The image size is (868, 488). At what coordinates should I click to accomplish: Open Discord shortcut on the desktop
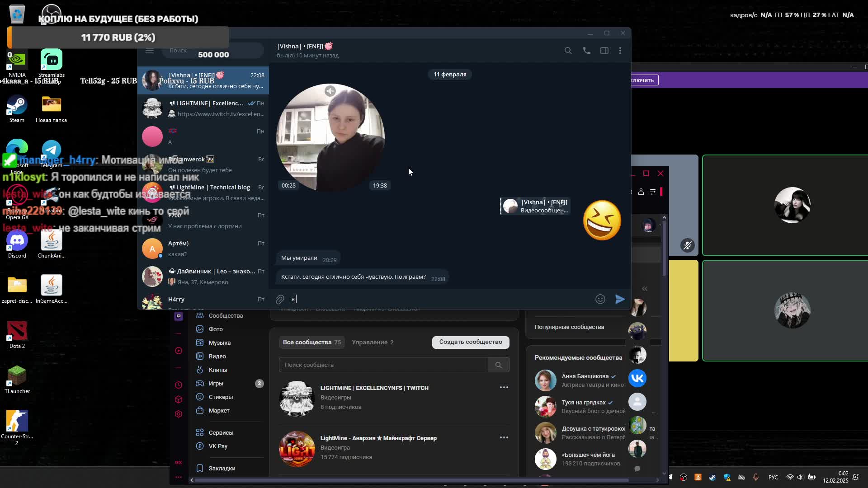pyautogui.click(x=17, y=244)
